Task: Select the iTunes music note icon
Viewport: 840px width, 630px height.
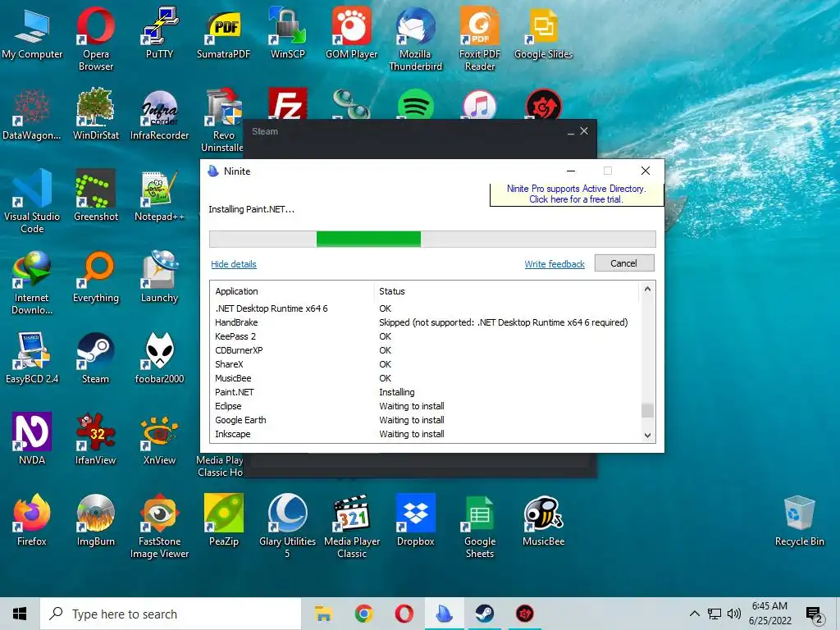Action: tap(479, 104)
